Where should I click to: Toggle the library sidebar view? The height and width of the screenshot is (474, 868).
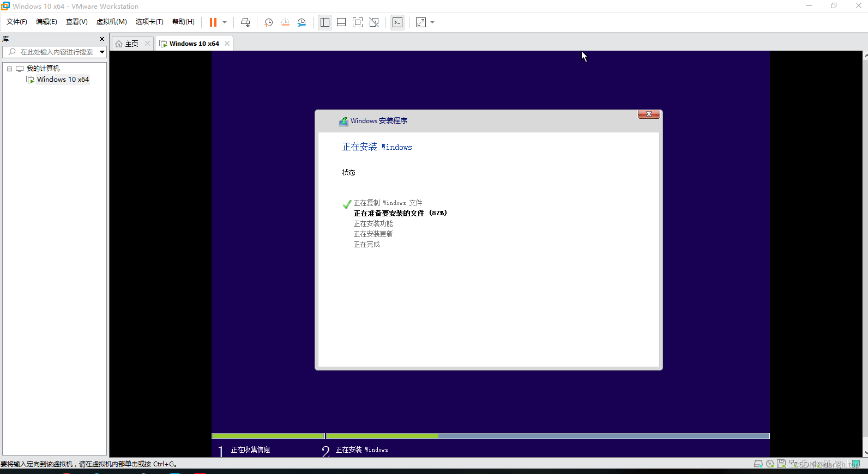[x=325, y=22]
